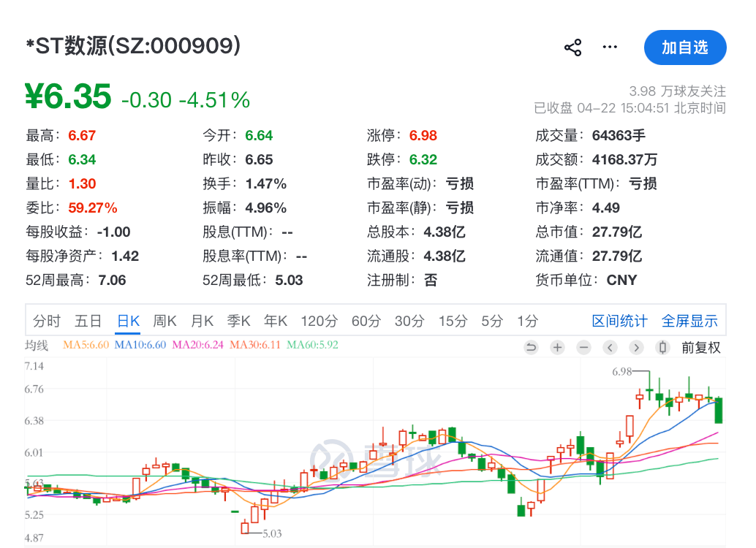
Task: Click the 3.98万球友关注 follower count
Action: [x=677, y=91]
